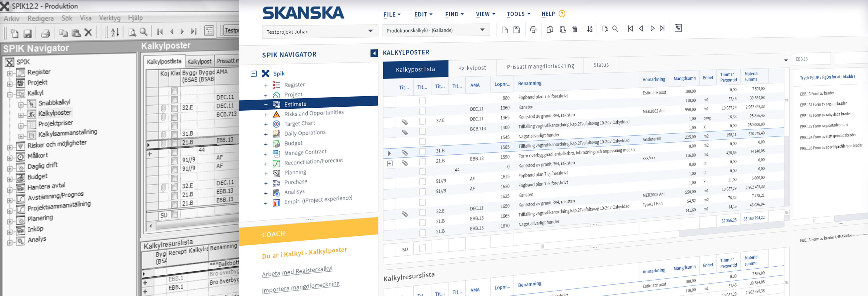The image size is (868, 296).
Task: Tick the 31.B row checkbox in SPIK12.2 window
Action: [x=175, y=134]
